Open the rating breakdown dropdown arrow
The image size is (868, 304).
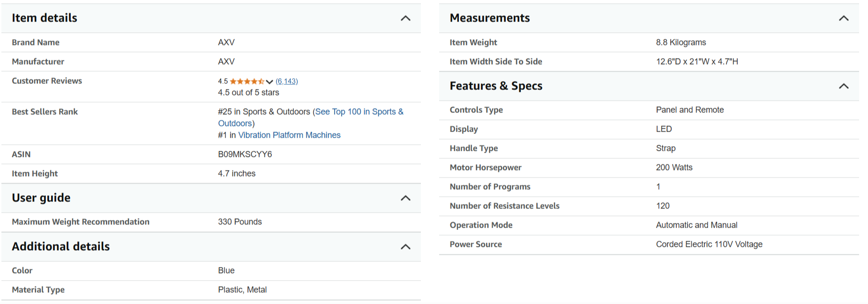269,82
